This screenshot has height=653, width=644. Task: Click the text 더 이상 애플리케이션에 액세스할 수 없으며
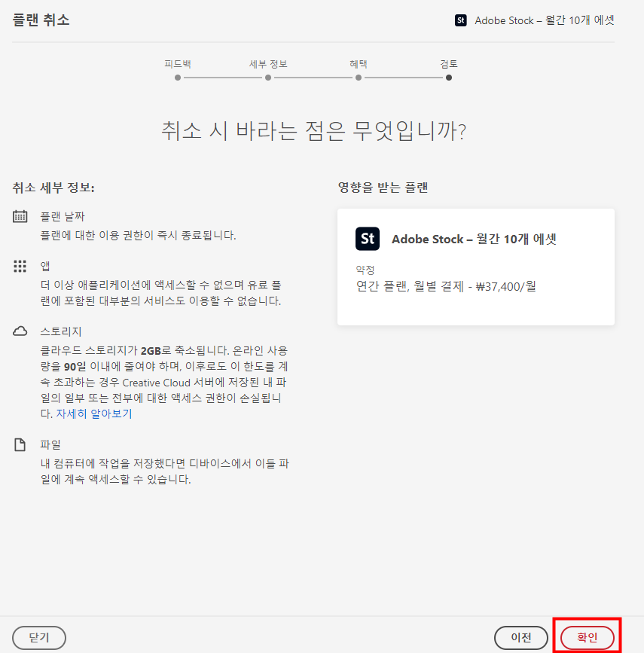pos(142,285)
